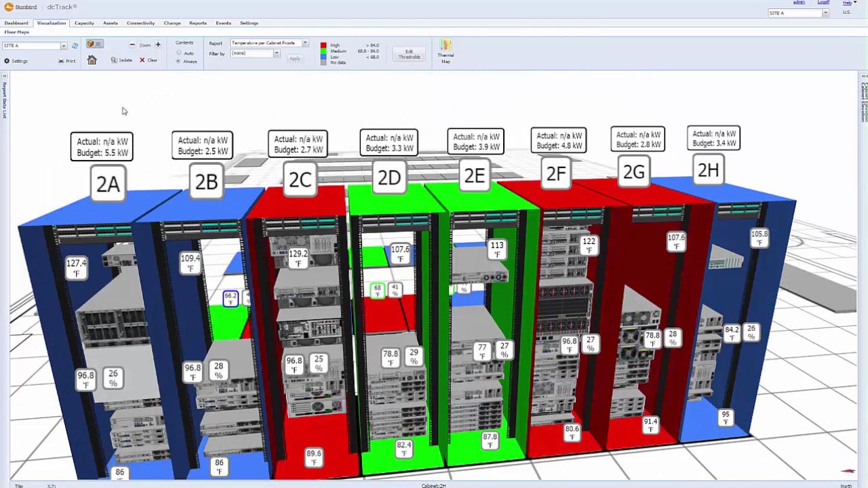The height and width of the screenshot is (488, 868).
Task: Open the Report type dropdown
Action: [x=269, y=43]
